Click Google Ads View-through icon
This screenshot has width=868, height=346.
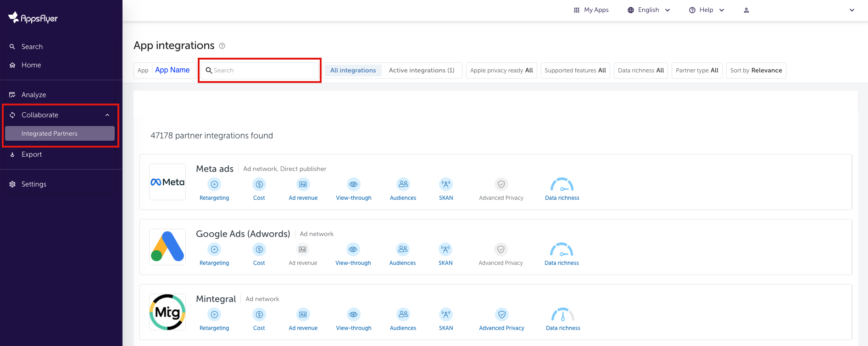click(x=353, y=249)
